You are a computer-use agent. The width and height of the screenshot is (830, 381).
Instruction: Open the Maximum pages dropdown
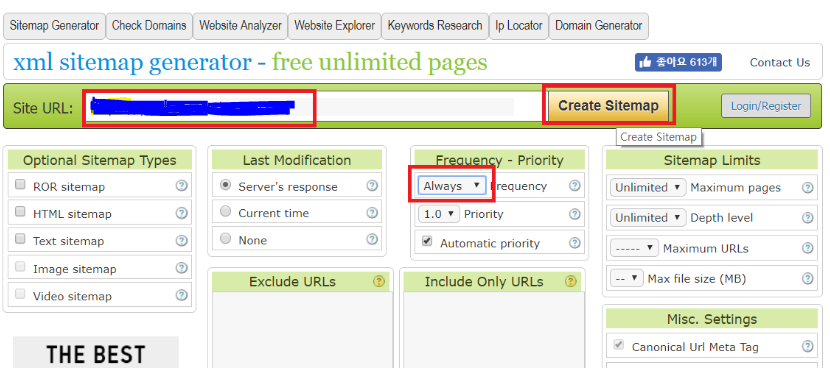pos(648,187)
